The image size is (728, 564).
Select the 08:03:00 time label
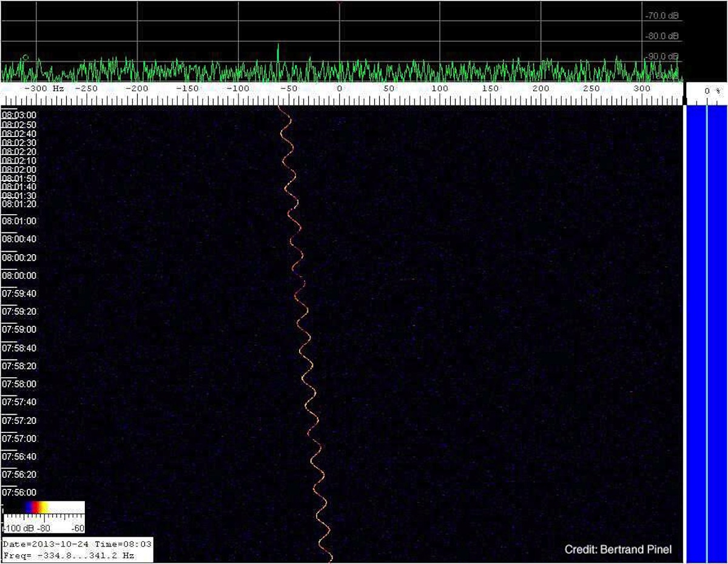[x=19, y=115]
